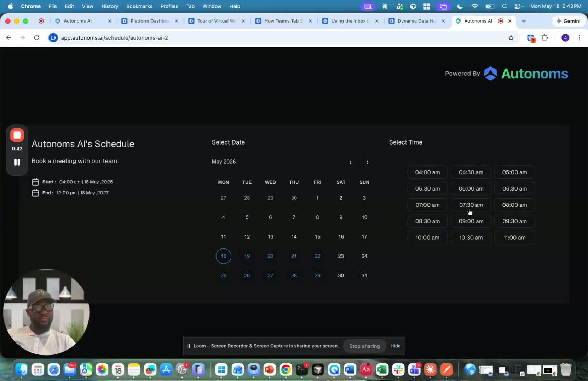This screenshot has width=588, height=381.
Task: Open the Chrome three-dot menu
Action: (579, 37)
